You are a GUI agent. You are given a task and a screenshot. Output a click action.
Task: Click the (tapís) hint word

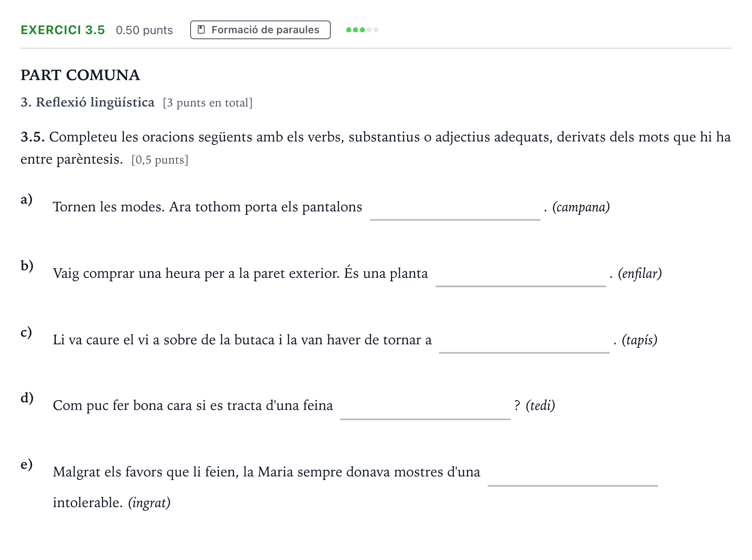pos(639,340)
